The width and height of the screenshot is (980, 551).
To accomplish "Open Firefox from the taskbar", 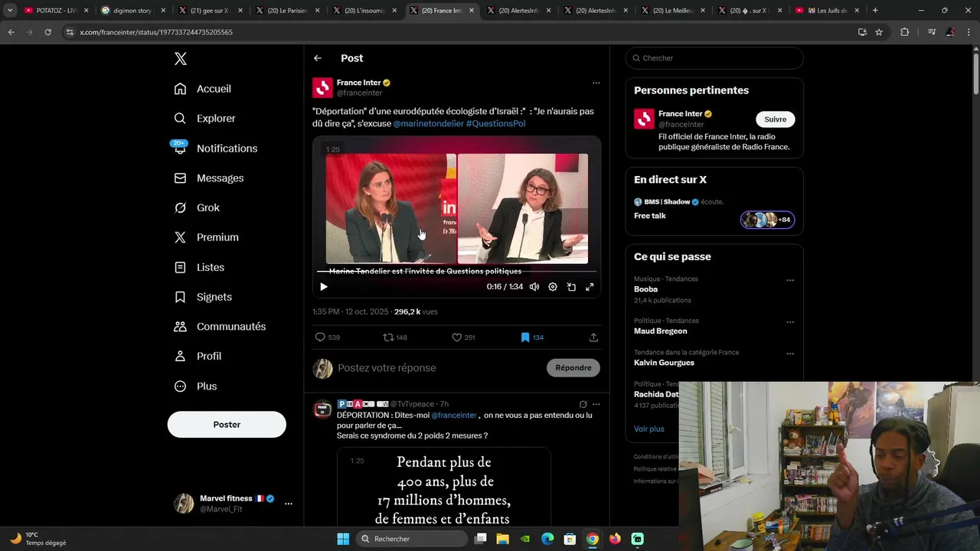I will 615,539.
